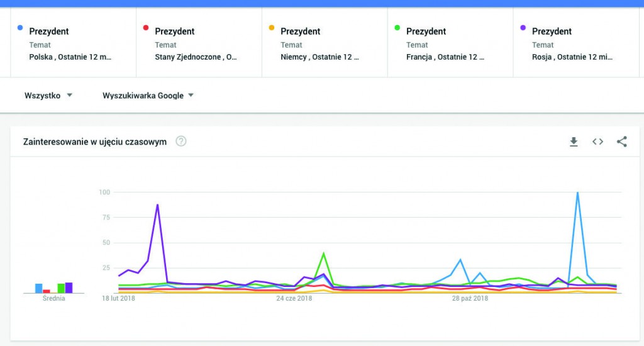This screenshot has height=346, width=644.
Task: Click the blue average bar above Średnia
Action: (39, 289)
